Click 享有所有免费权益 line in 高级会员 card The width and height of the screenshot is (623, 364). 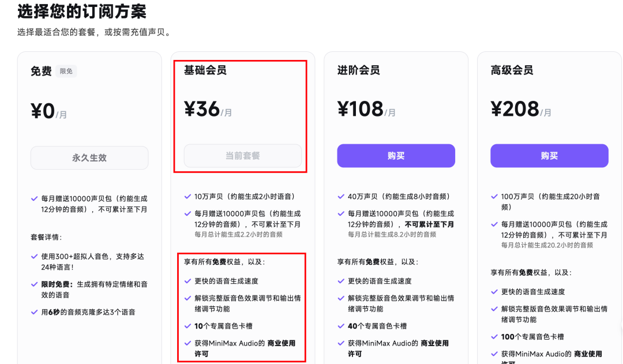point(531,273)
